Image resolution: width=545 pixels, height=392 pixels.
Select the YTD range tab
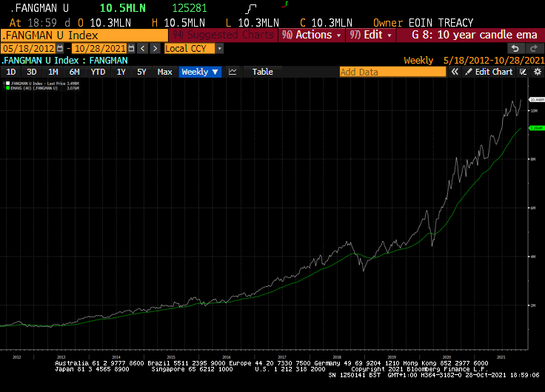[98, 72]
